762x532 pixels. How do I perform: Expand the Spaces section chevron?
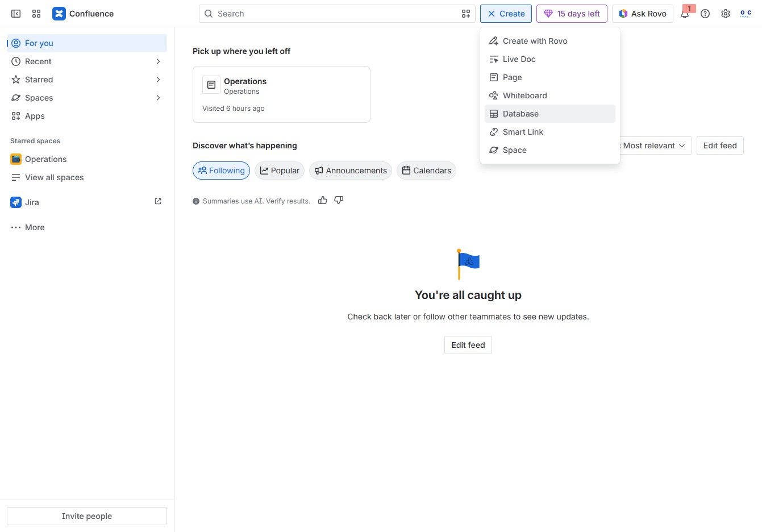[158, 98]
